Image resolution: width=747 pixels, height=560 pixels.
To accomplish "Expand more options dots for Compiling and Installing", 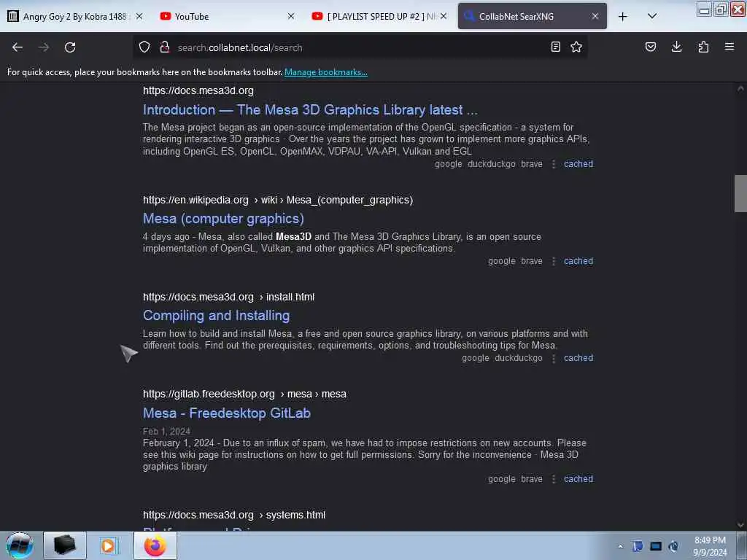I will 554,357.
